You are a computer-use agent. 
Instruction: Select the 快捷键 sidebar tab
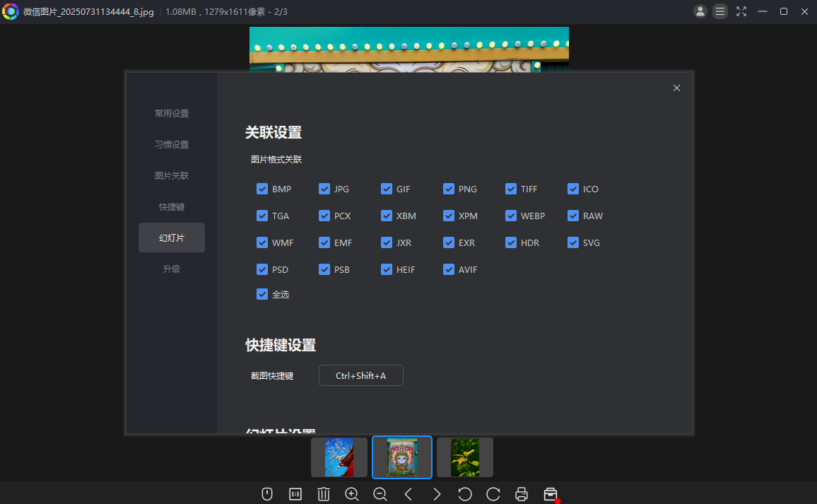coord(172,206)
